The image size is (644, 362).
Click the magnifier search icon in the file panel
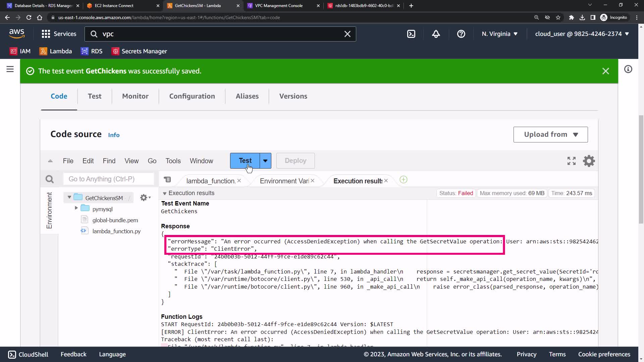[50, 179]
